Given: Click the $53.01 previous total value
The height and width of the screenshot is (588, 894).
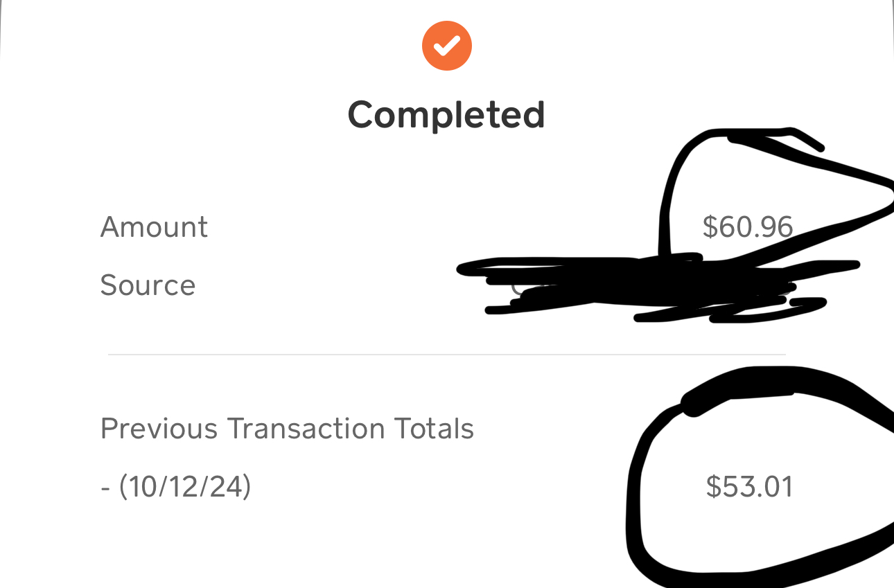Looking at the screenshot, I should [x=749, y=487].
